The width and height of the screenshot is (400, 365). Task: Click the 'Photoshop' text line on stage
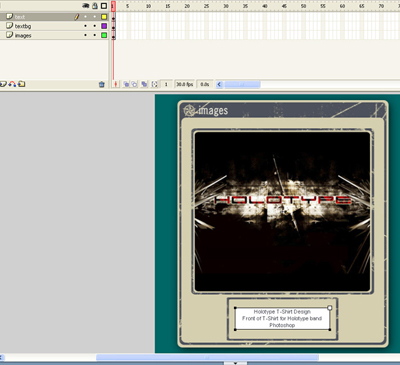tap(282, 325)
